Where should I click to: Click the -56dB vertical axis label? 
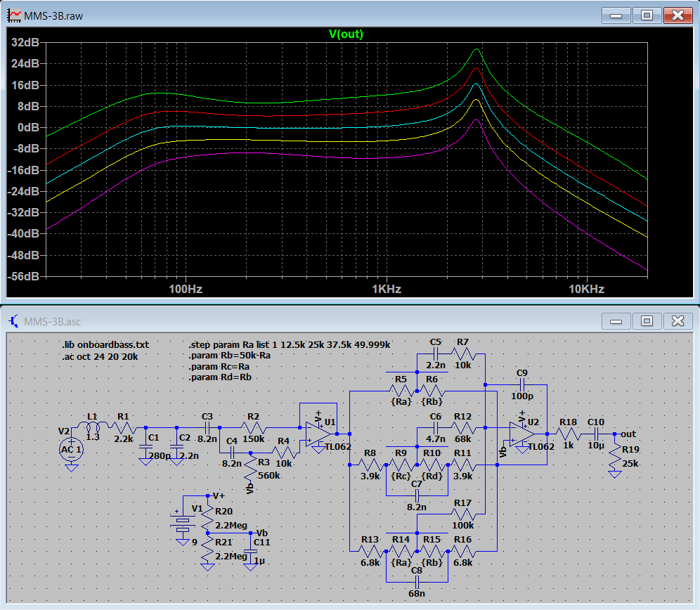tap(23, 276)
